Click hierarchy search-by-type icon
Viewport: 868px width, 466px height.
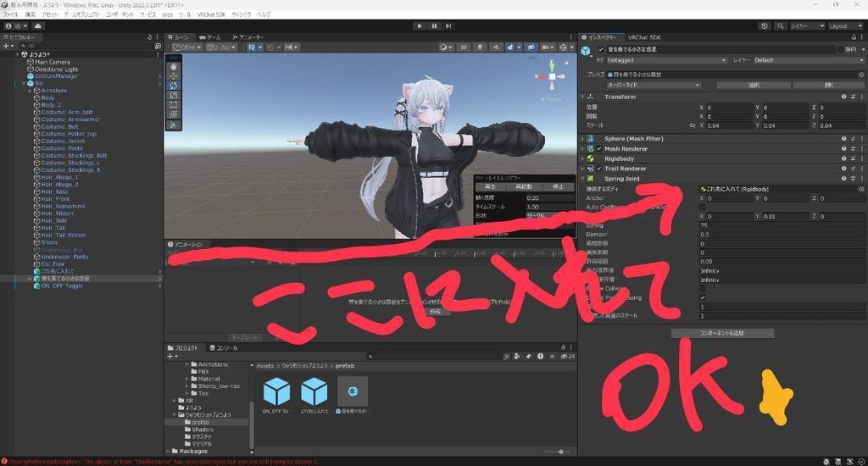point(158,46)
